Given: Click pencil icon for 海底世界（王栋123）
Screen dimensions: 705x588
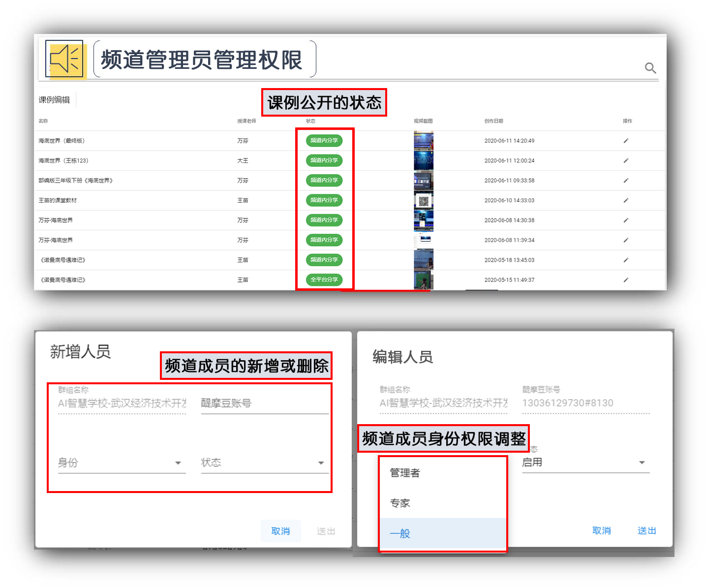Looking at the screenshot, I should tap(626, 160).
